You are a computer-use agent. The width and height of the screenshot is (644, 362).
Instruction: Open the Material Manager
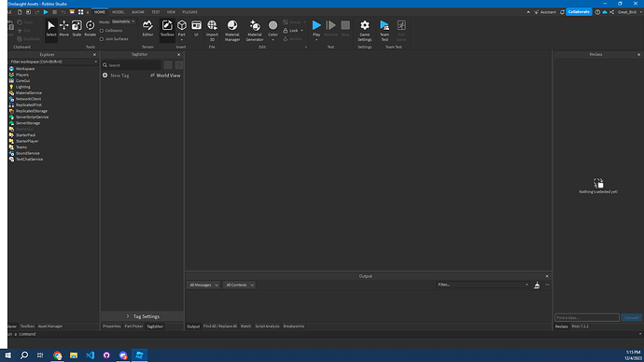coord(232,31)
